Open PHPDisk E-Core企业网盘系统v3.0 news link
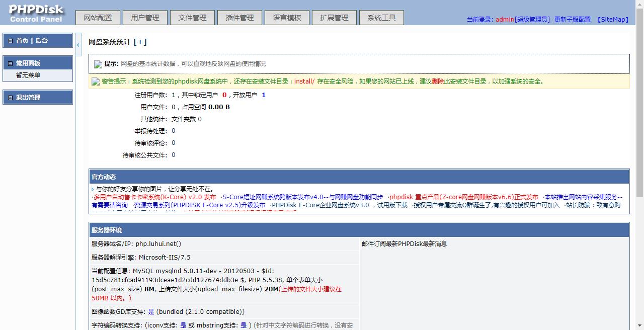644x330 pixels. 339,205
